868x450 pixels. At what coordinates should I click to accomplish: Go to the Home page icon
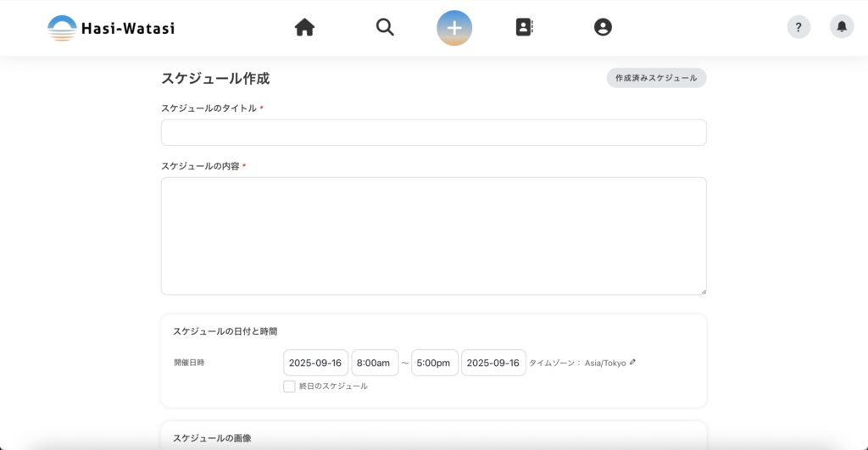(x=304, y=27)
